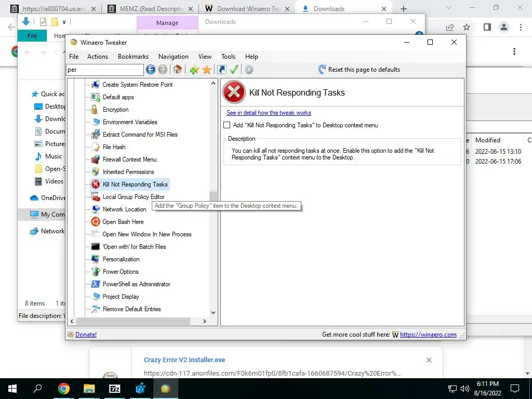Click the 'Open with' for Batch Files icon
The width and height of the screenshot is (532, 399).
pyautogui.click(x=96, y=247)
